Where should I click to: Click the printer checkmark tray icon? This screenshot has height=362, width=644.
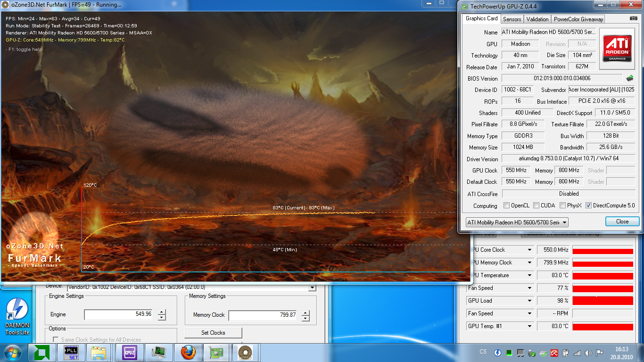[x=543, y=353]
